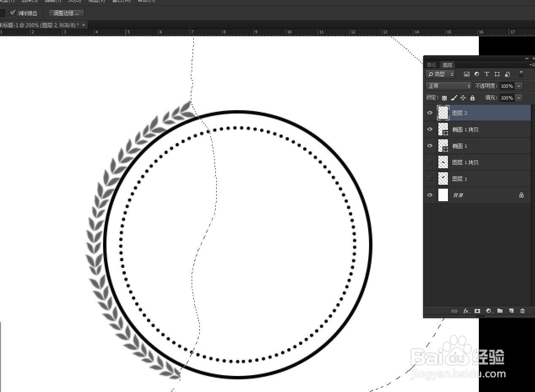The height and width of the screenshot is (392, 535).
Task: Click the 填充 fill value field
Action: (x=507, y=98)
